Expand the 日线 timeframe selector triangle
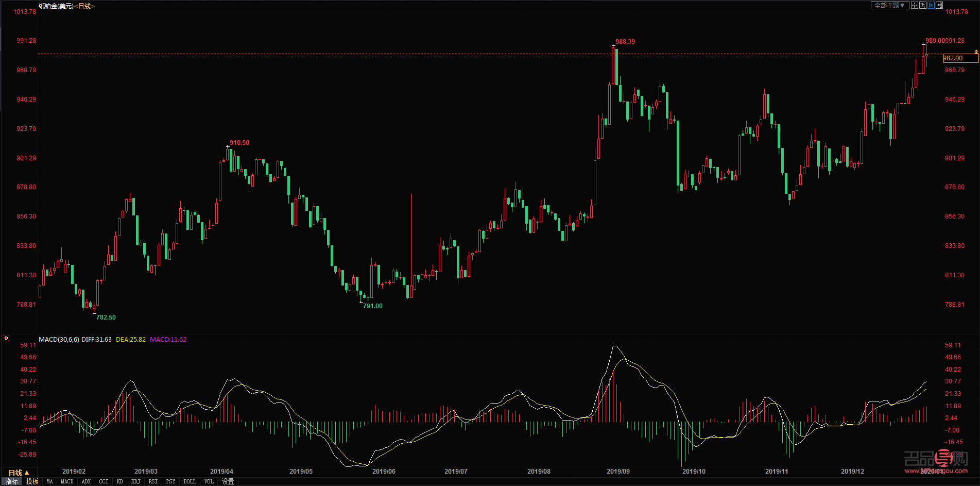The image size is (980, 486). [x=26, y=472]
